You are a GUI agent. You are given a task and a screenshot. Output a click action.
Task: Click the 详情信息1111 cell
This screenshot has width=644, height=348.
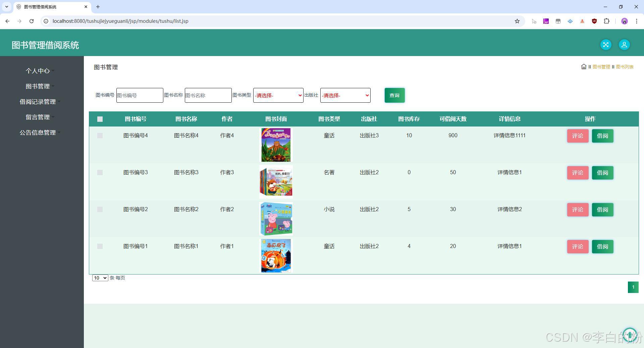click(509, 136)
